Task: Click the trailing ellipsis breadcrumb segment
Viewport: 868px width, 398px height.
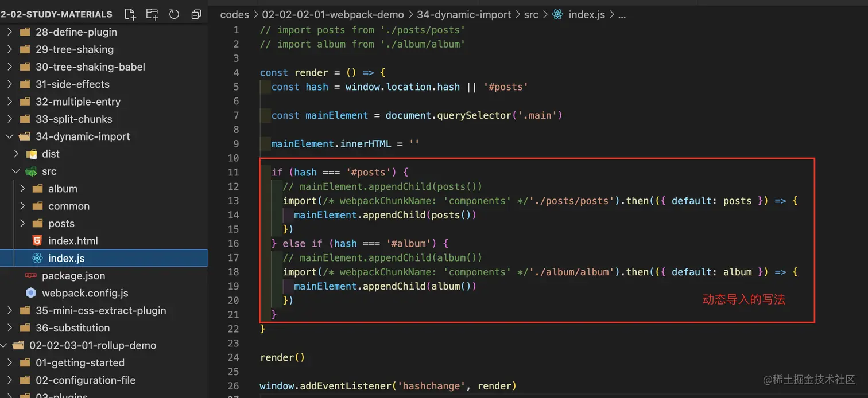Action: click(x=622, y=15)
